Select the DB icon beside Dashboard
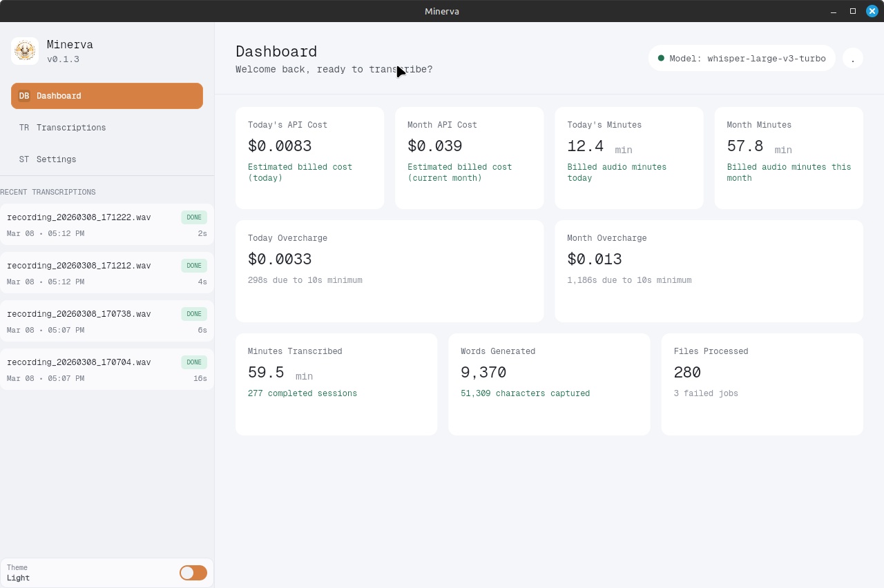 (x=23, y=95)
